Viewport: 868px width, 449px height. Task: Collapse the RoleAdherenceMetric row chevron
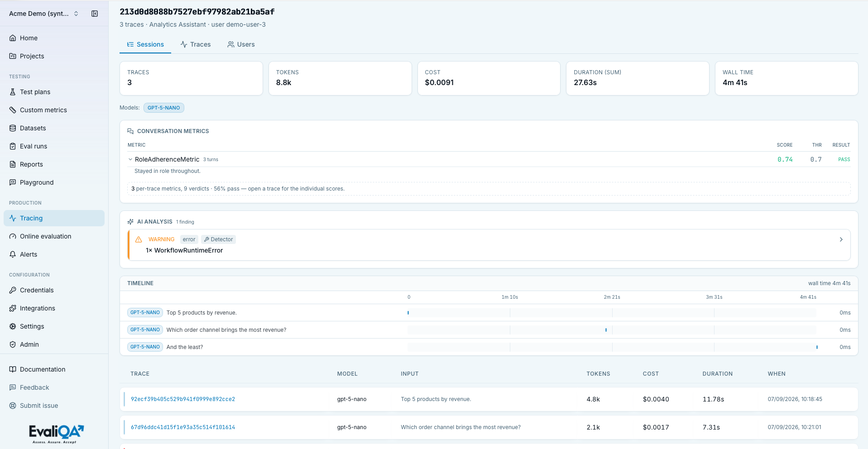point(130,159)
